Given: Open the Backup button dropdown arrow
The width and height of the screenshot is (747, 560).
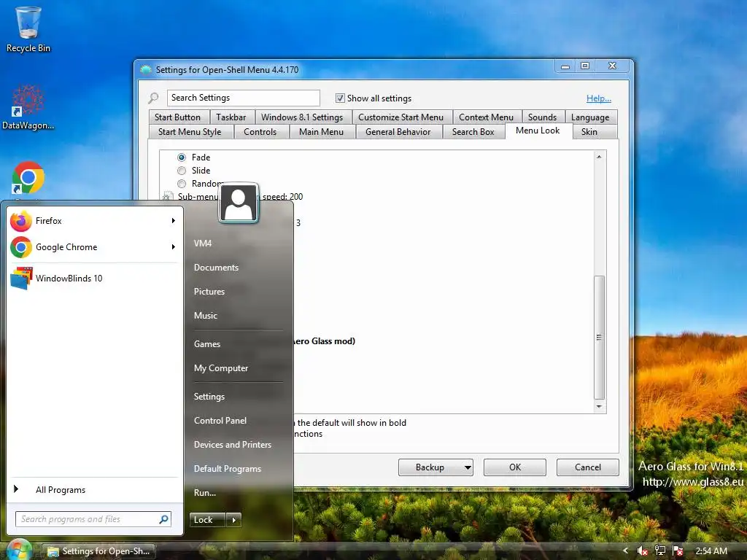Looking at the screenshot, I should [x=468, y=467].
